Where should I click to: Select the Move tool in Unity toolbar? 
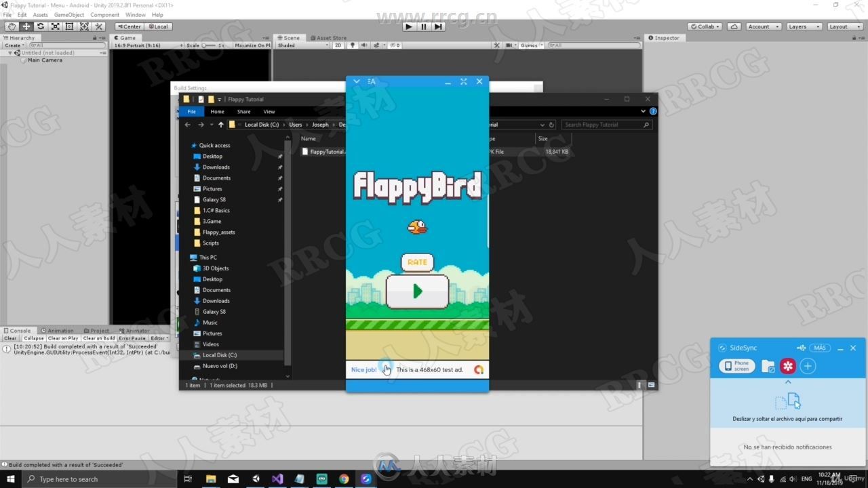(x=26, y=26)
